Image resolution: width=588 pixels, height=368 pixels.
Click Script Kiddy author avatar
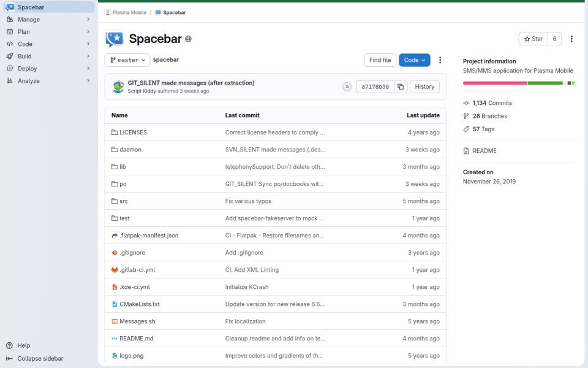pyautogui.click(x=118, y=86)
